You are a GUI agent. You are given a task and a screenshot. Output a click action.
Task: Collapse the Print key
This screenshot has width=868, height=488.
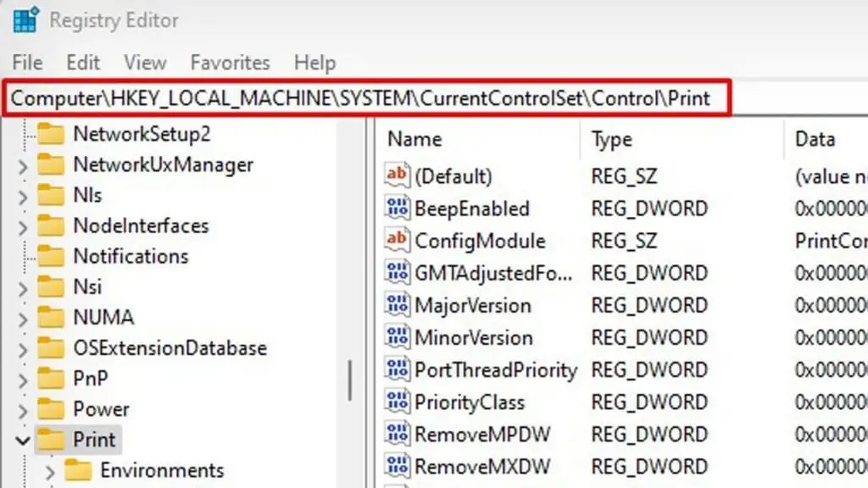point(22,441)
